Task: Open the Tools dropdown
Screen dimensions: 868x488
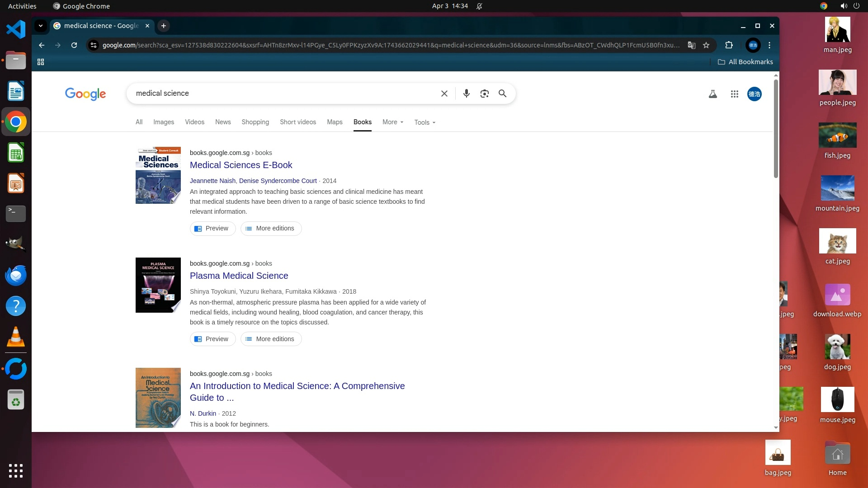Action: pos(425,122)
